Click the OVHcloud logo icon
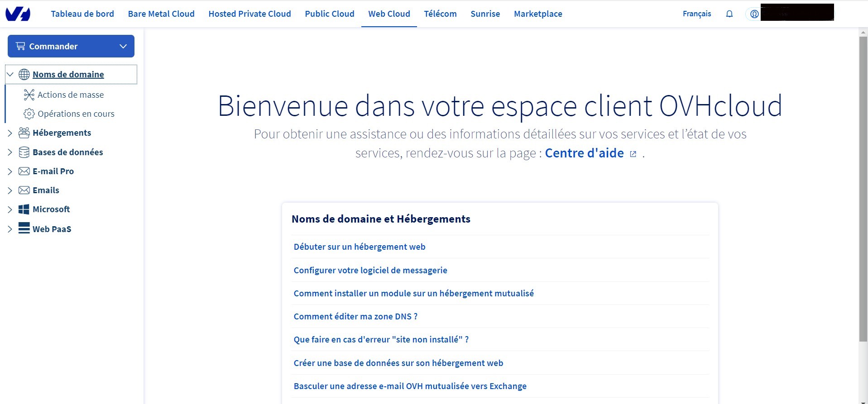Screen dimensions: 868x404 (x=18, y=14)
